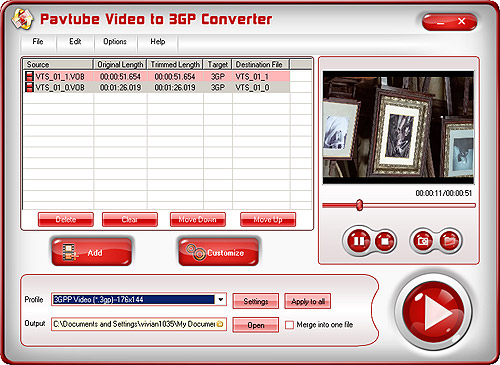Click the Add video button
The width and height of the screenshot is (500, 365).
point(92,252)
